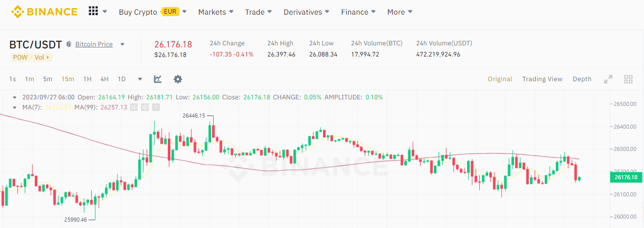Select the 15m interval

(68, 79)
